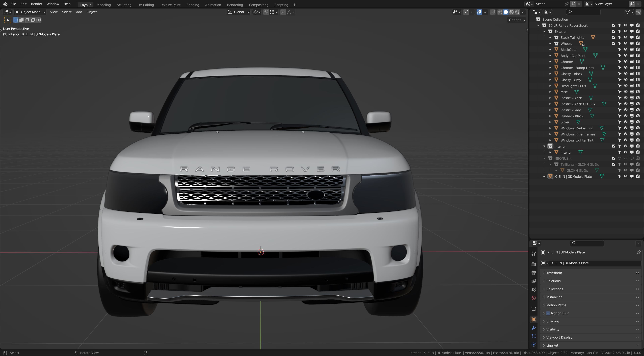Toggle selectability of Misc object
Screen dimensions: 644x356
[620, 92]
